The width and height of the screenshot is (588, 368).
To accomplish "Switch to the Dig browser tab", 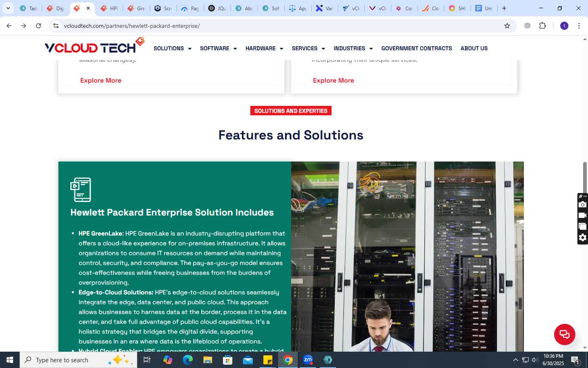I will (56, 8).
